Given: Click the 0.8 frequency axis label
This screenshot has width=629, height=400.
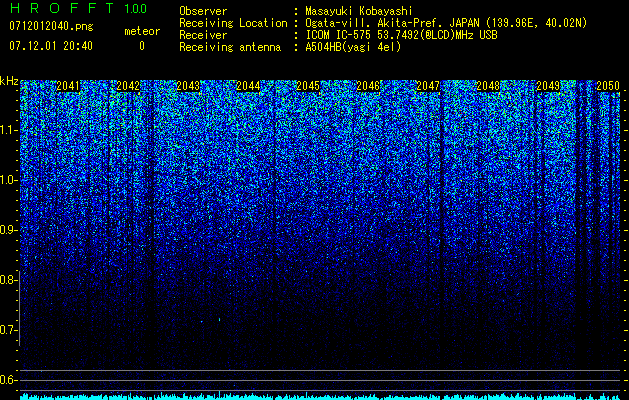Looking at the screenshot, I should [x=8, y=280].
